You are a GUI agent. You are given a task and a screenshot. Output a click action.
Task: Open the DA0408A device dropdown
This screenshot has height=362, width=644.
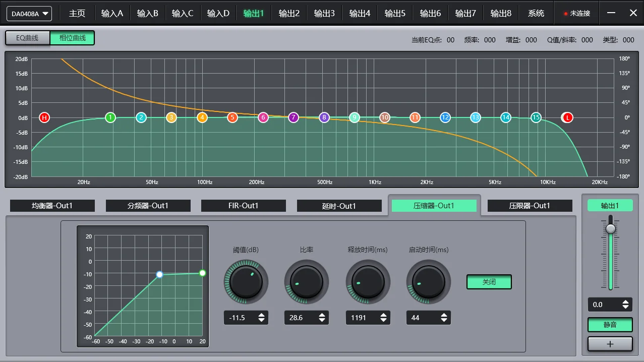tap(28, 13)
